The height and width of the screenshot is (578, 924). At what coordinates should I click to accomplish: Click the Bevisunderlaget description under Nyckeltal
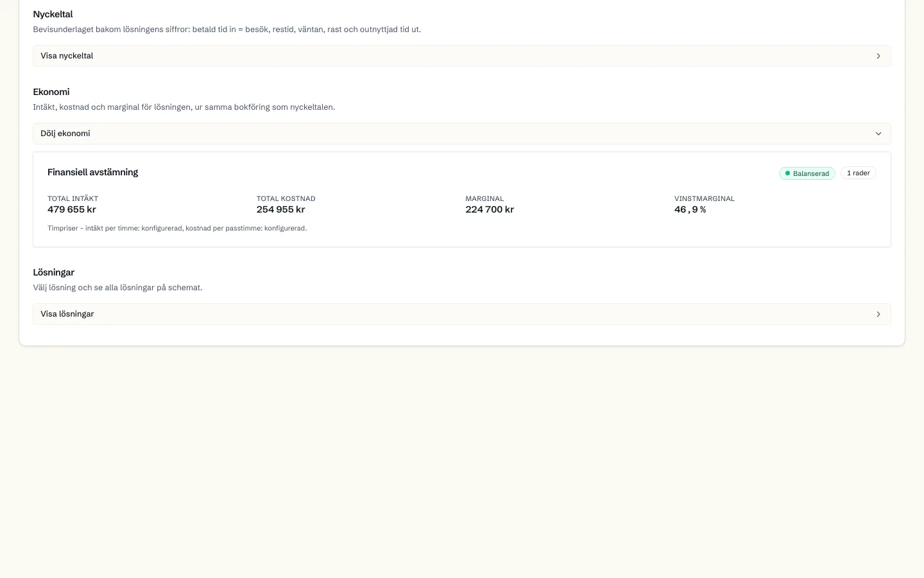click(227, 30)
